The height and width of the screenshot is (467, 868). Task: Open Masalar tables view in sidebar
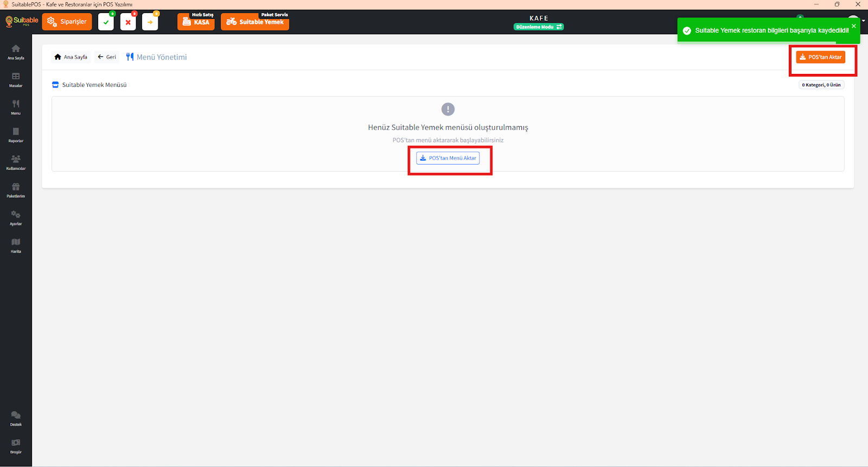16,80
